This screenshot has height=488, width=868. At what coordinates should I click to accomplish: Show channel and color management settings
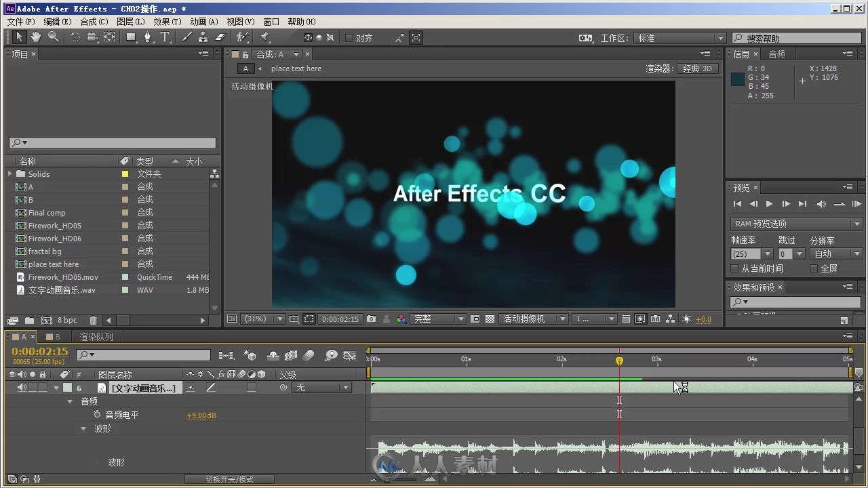pos(401,319)
